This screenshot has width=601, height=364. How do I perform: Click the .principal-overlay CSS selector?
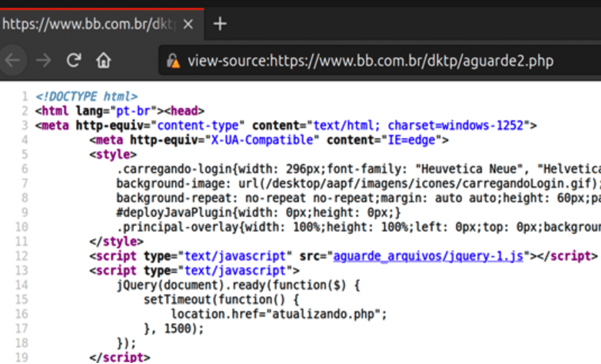point(177,227)
